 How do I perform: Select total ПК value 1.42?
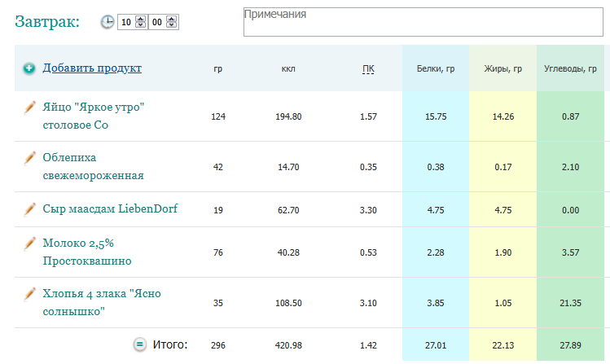tap(368, 345)
